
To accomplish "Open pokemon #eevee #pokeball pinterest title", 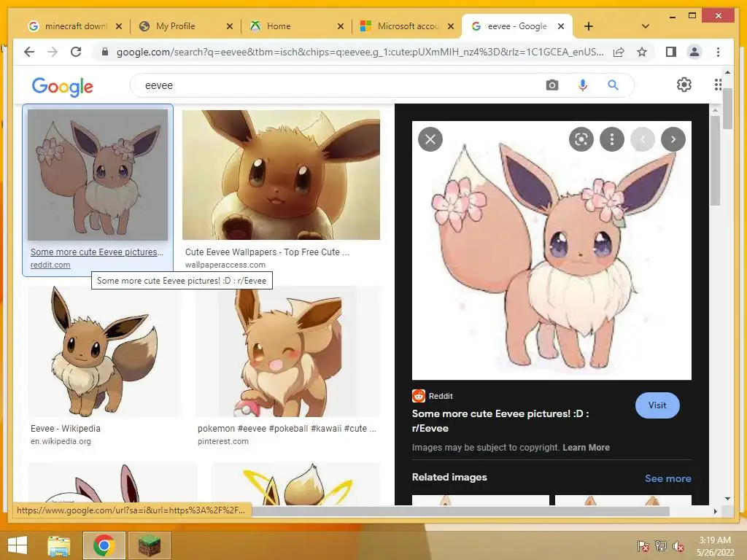I will coord(287,428).
